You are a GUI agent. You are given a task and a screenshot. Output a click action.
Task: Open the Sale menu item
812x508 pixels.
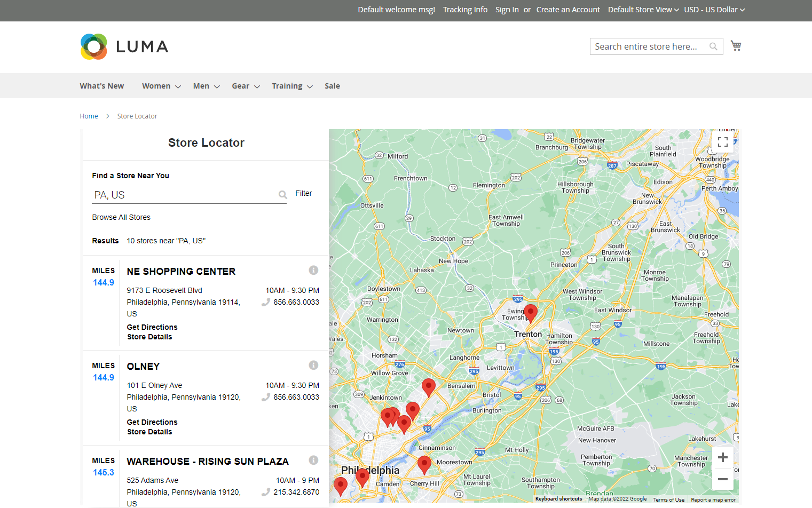332,86
